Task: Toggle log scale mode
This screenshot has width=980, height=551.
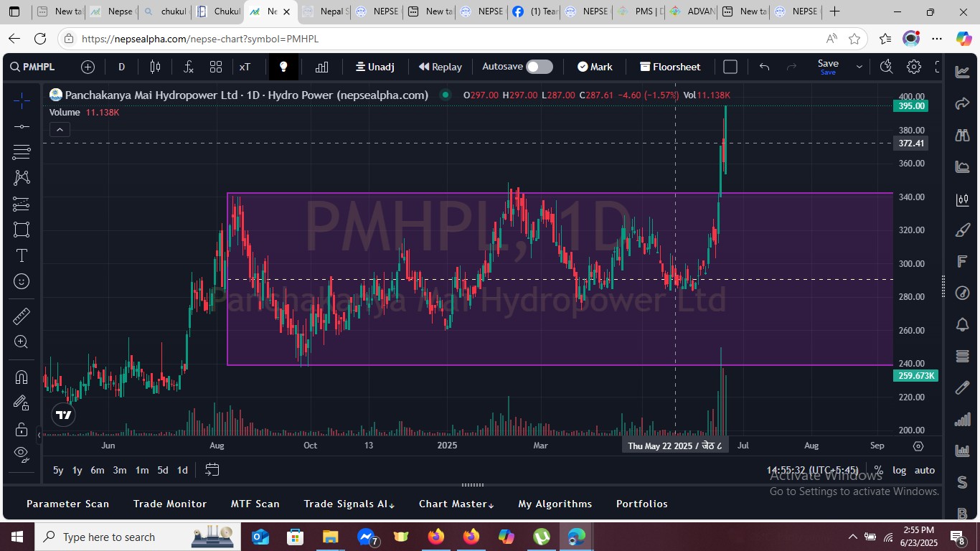Action: pyautogui.click(x=899, y=470)
